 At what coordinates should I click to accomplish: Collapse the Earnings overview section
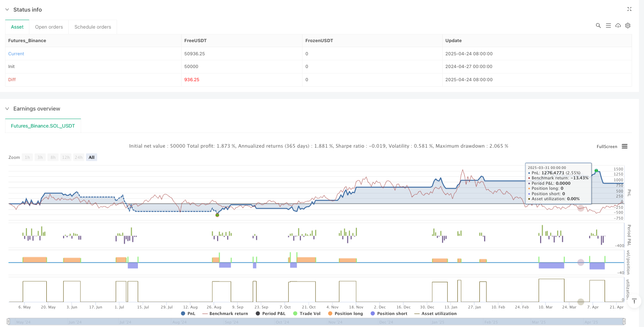7,109
